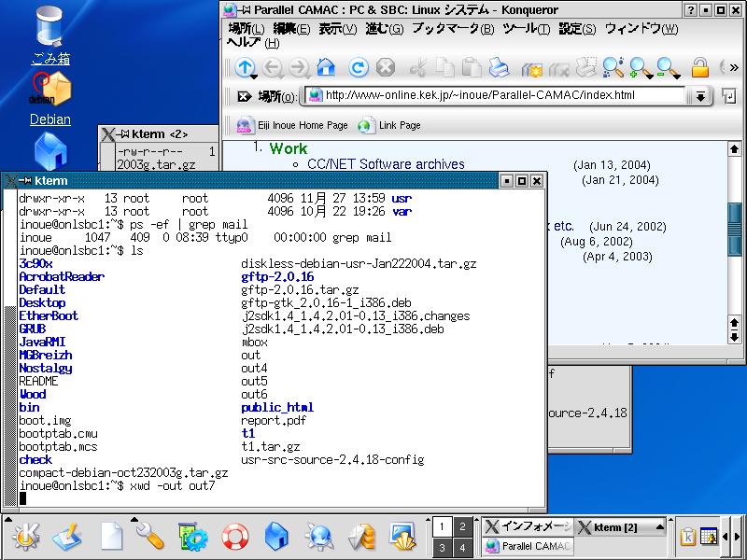Click the Konqueror scrollbar top up arrow

pyautogui.click(x=734, y=149)
